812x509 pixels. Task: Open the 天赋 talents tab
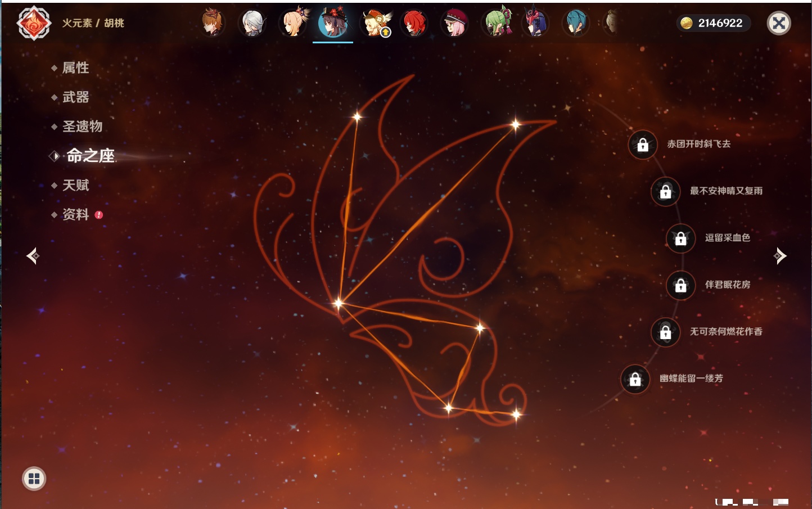click(x=75, y=185)
